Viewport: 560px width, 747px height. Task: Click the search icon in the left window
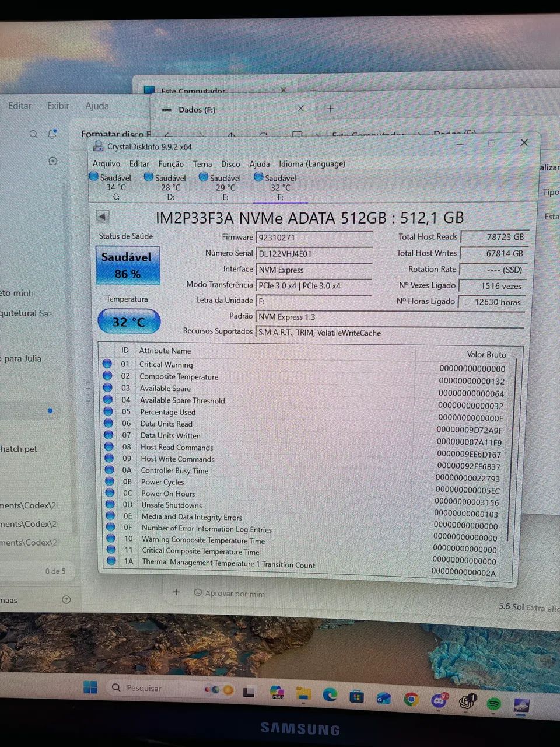pos(33,134)
